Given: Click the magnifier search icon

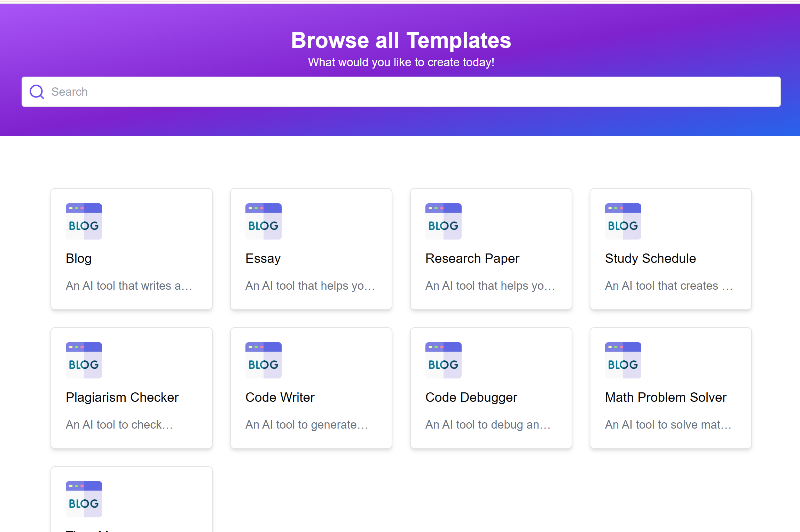Looking at the screenshot, I should [x=37, y=92].
